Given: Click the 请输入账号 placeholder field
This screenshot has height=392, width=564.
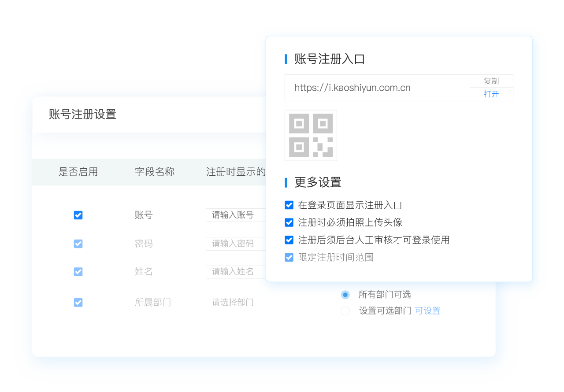Looking at the screenshot, I should coord(236,215).
